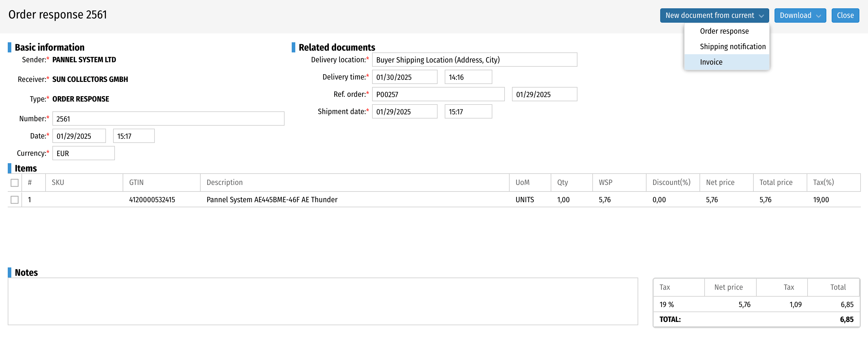
Task: Click the Order response 2561 page title
Action: pyautogui.click(x=58, y=15)
